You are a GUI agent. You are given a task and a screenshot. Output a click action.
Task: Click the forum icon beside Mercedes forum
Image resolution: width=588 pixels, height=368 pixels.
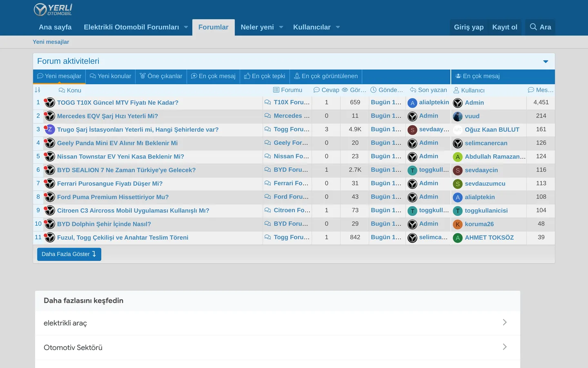[267, 116]
